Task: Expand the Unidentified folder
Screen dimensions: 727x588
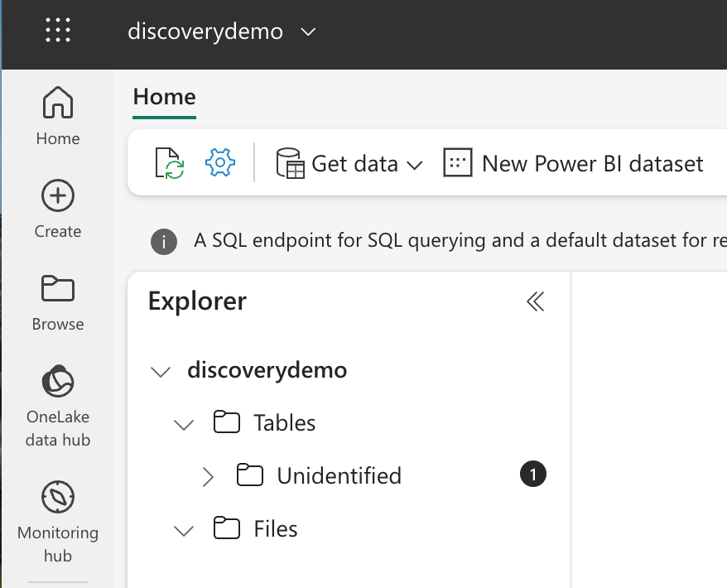Action: [x=209, y=477]
